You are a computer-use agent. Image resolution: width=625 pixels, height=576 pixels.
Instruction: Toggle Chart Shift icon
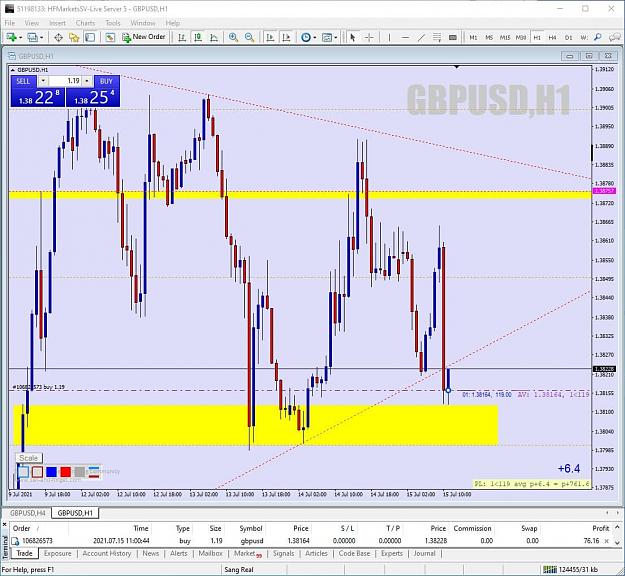pyautogui.click(x=286, y=37)
